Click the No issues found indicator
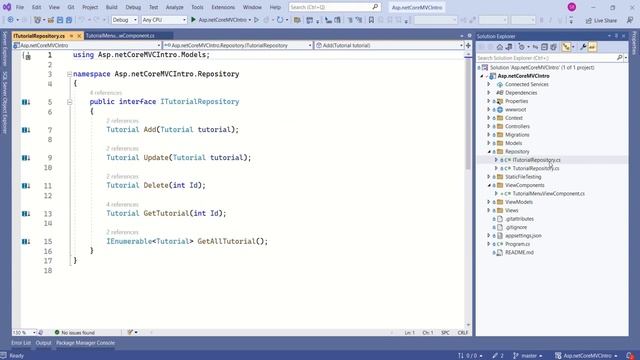Viewport: 640px width, 360px height. 74,333
